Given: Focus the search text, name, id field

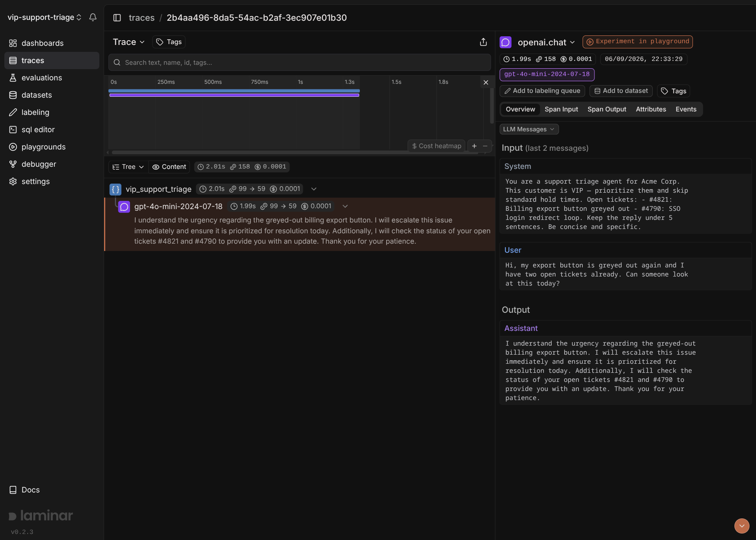Looking at the screenshot, I should coord(299,63).
